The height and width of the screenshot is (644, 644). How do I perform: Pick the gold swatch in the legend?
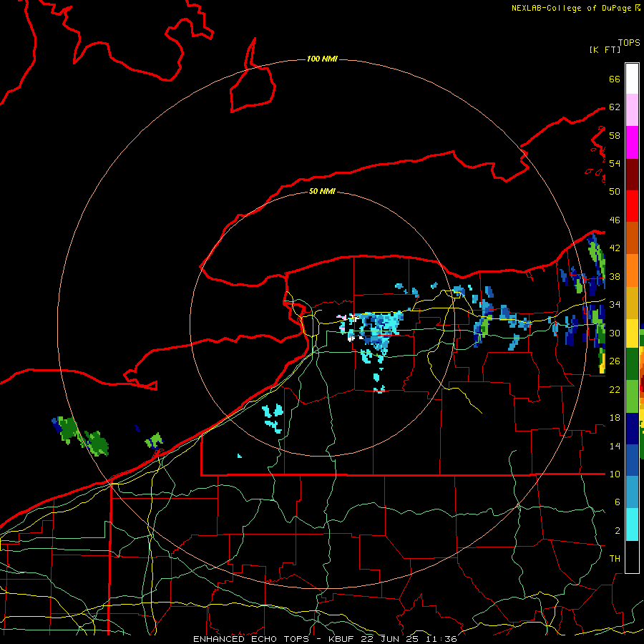pyautogui.click(x=632, y=303)
